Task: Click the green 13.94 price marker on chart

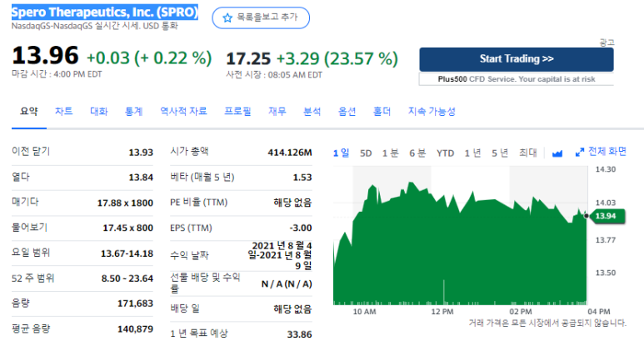Action: point(607,216)
